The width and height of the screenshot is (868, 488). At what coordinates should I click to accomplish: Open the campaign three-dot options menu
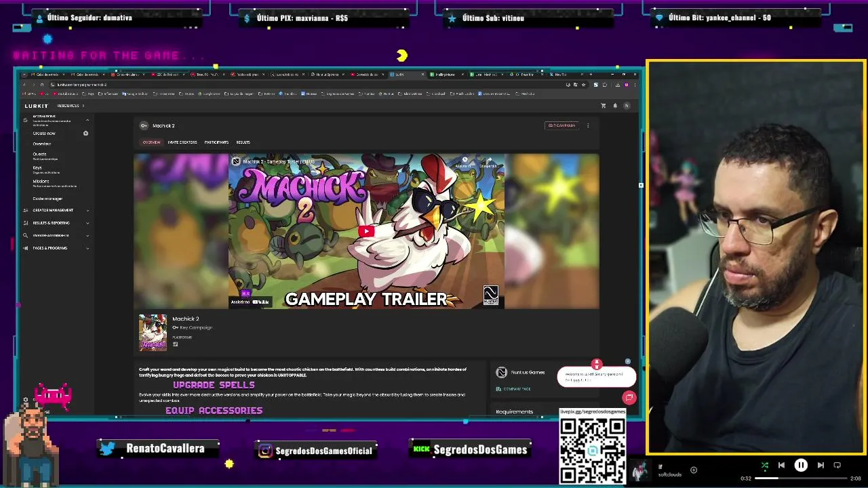coord(588,125)
